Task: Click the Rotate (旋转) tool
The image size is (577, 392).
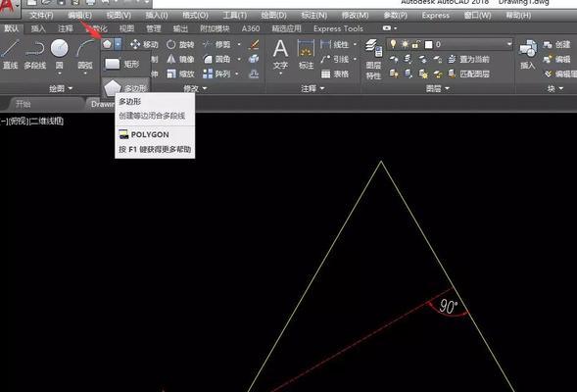Action: pos(180,44)
